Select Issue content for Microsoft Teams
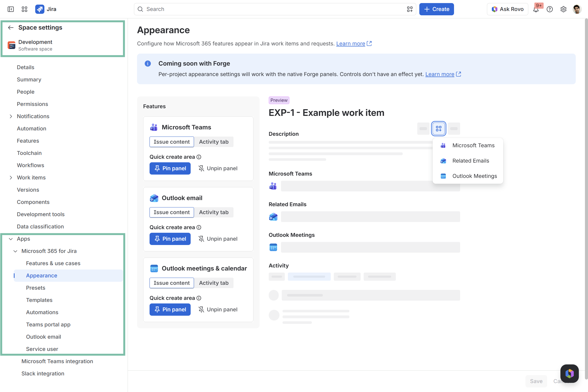 tap(171, 142)
